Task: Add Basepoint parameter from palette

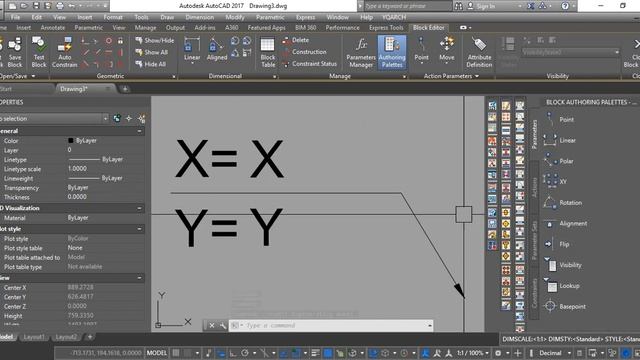Action: click(x=564, y=306)
